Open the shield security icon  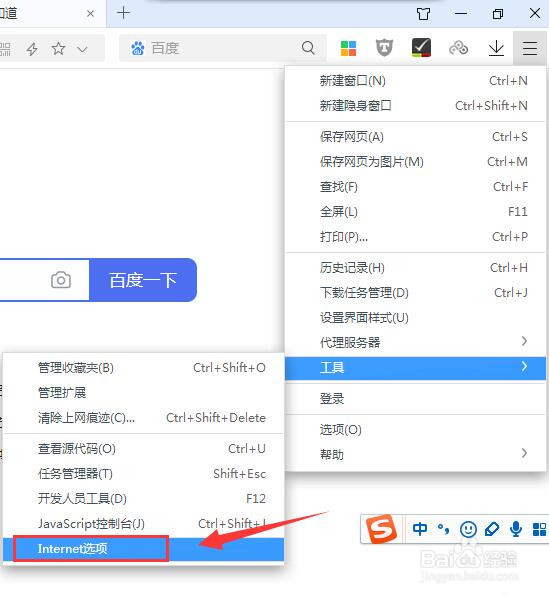[384, 48]
